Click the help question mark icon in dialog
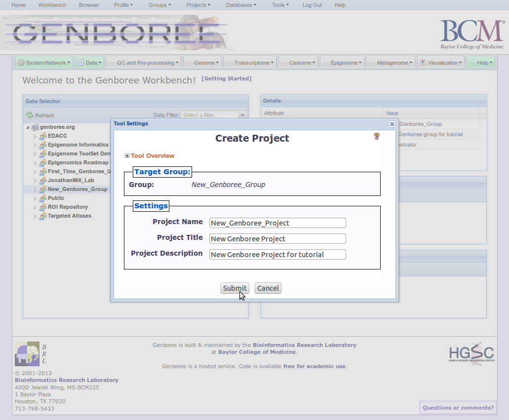 pos(377,137)
